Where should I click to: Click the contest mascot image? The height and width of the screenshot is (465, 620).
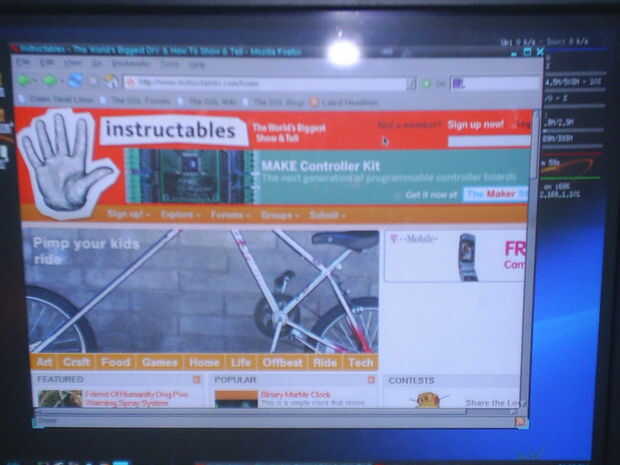pos(429,400)
